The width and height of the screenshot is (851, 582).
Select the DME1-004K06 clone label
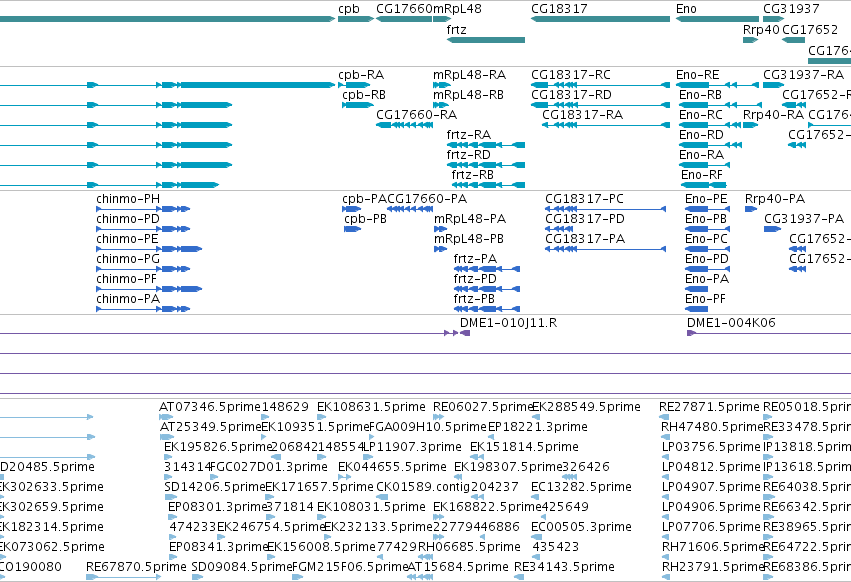pyautogui.click(x=731, y=323)
